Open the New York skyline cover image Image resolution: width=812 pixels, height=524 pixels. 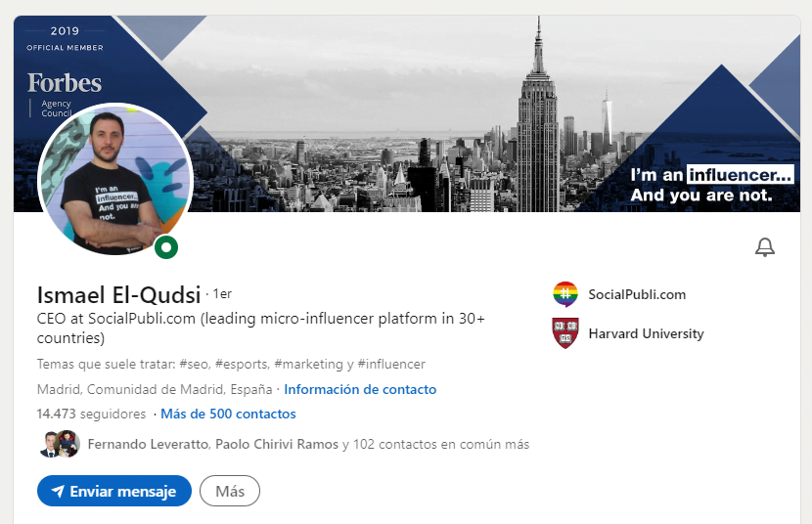point(470,108)
